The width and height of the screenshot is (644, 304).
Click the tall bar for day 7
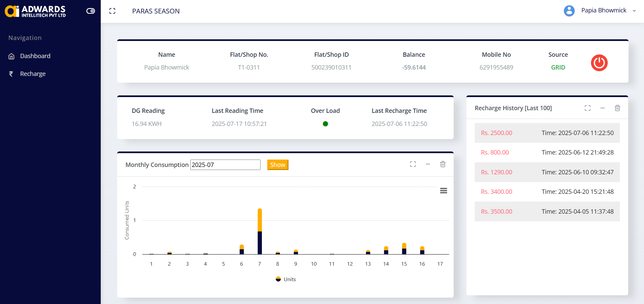click(260, 232)
